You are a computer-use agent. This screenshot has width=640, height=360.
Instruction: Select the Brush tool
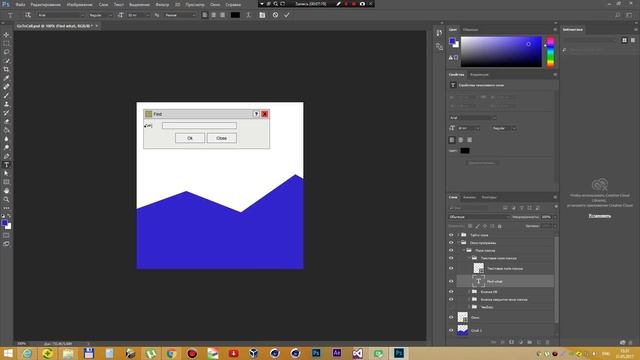[x=6, y=96]
